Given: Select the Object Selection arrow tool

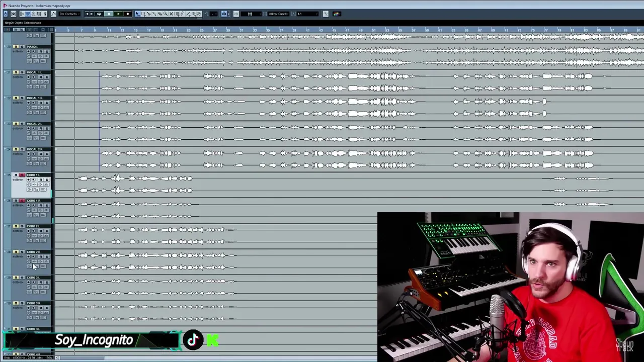Looking at the screenshot, I should coord(137,14).
